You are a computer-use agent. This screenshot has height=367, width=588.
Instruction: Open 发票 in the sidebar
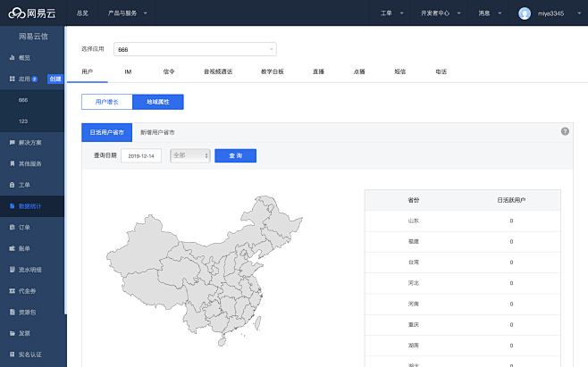(23, 332)
